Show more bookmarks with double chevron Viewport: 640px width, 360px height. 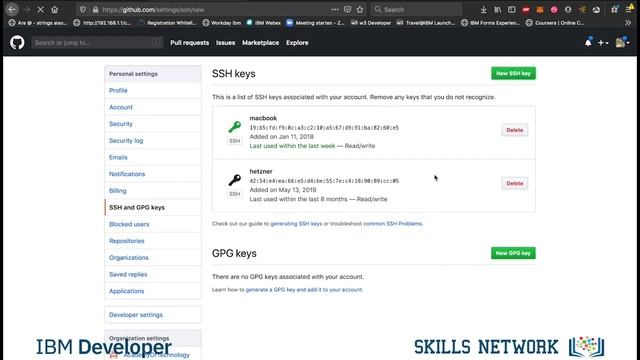628,23
